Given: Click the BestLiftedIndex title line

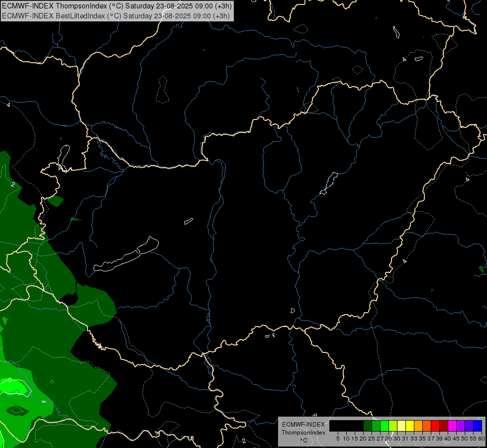Looking at the screenshot, I should point(116,16).
